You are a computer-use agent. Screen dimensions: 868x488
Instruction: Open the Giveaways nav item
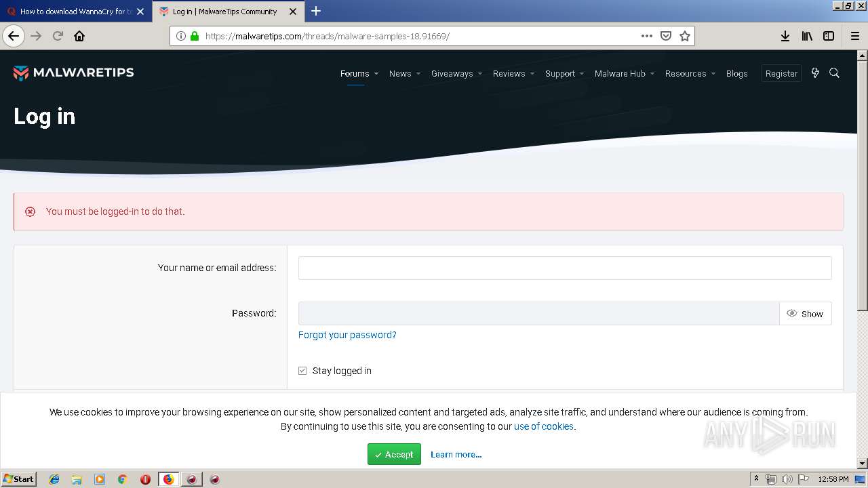[x=452, y=74]
